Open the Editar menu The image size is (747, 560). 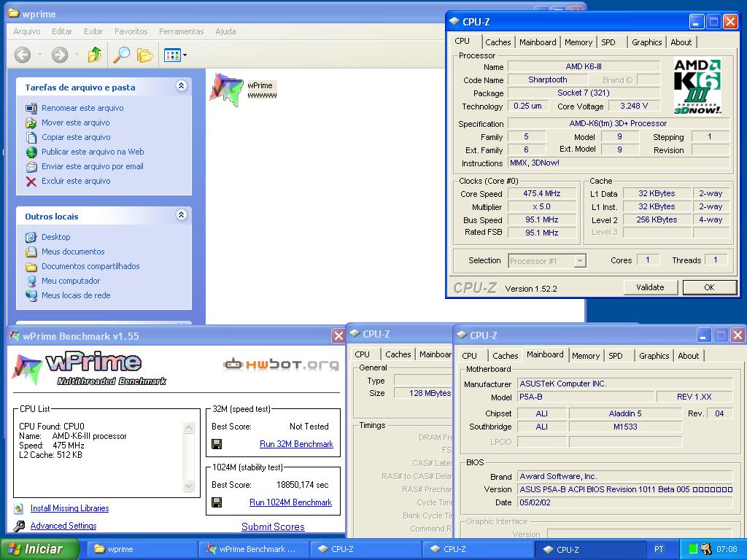tap(62, 31)
